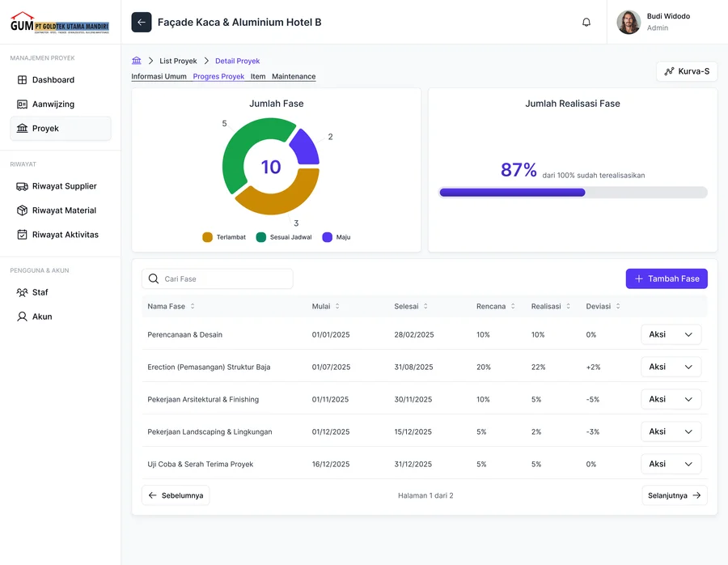Click the home breadcrumb icon
Image resolution: width=728 pixels, height=565 pixels.
point(137,61)
